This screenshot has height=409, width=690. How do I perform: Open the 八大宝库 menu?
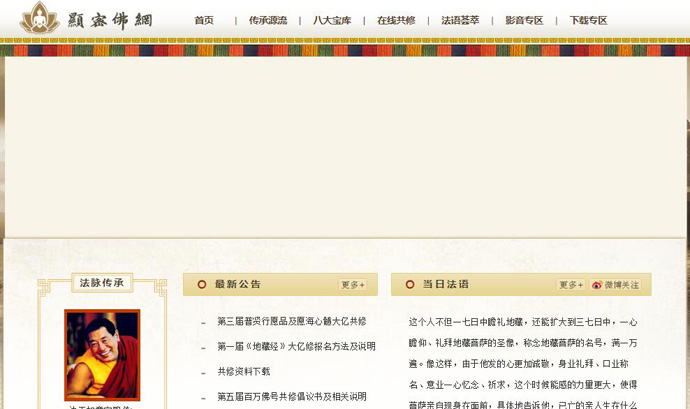click(x=332, y=20)
